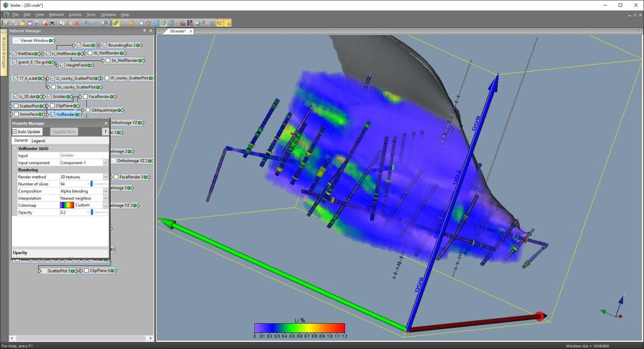Click the Number of slices slider
Screen dimensions: 644x349
tap(92, 184)
